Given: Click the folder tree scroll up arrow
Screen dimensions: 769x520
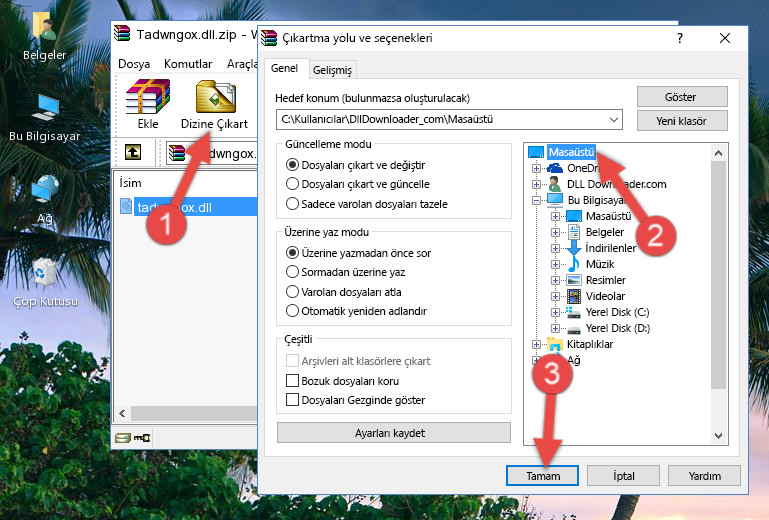Looking at the screenshot, I should [x=718, y=153].
